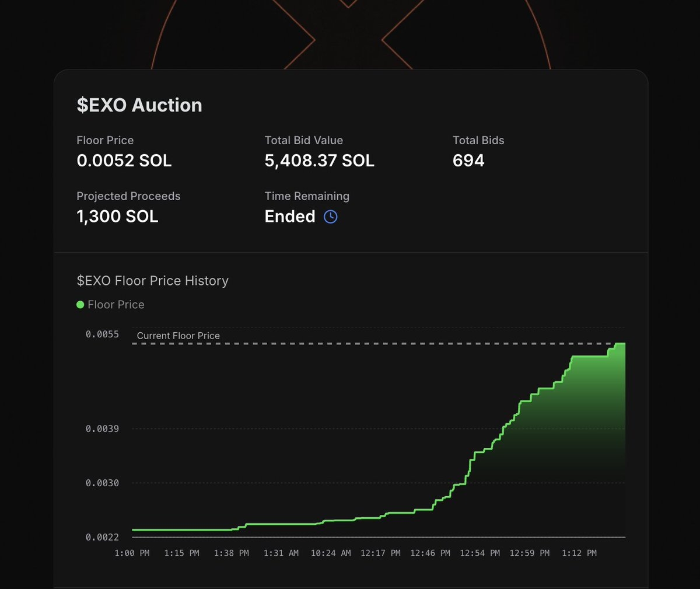Viewport: 700px width, 589px height.
Task: Toggle the Floor Price legend label
Action: coord(116,305)
